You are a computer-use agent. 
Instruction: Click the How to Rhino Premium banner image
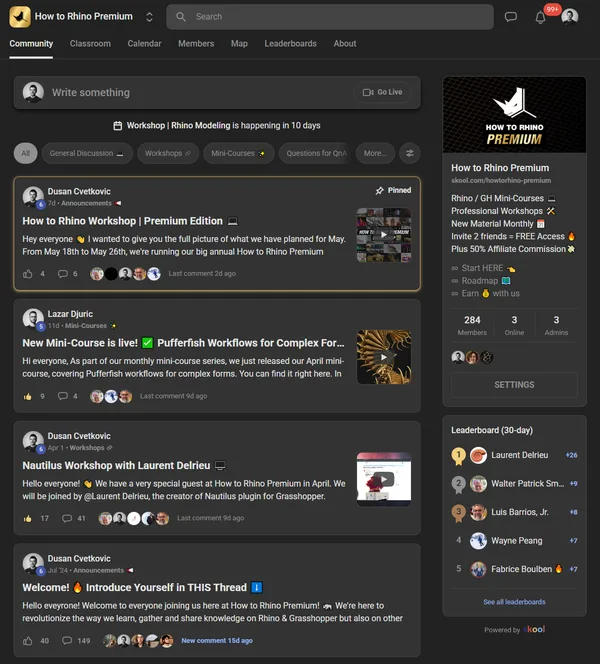514,114
